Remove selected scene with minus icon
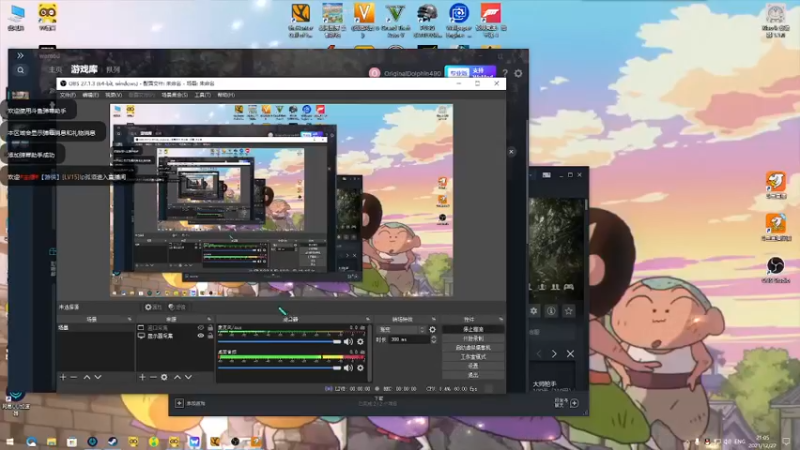Viewport: 800px width, 450px height. point(73,377)
